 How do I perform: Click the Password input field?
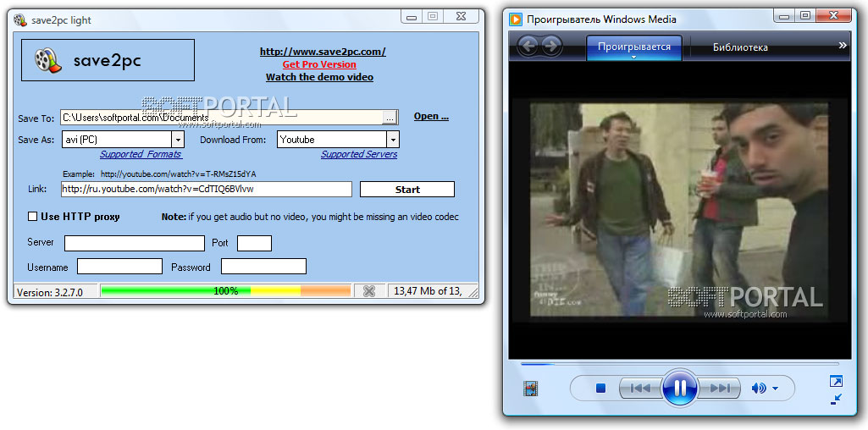[263, 266]
